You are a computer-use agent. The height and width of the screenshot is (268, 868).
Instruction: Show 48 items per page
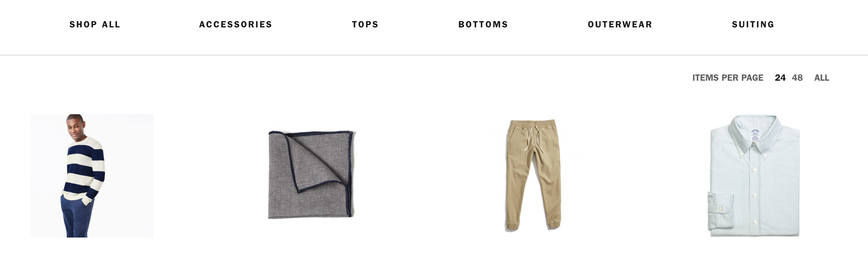coord(797,78)
